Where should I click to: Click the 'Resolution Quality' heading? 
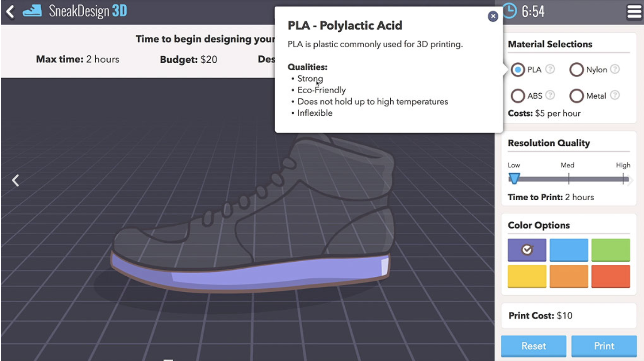pyautogui.click(x=549, y=143)
